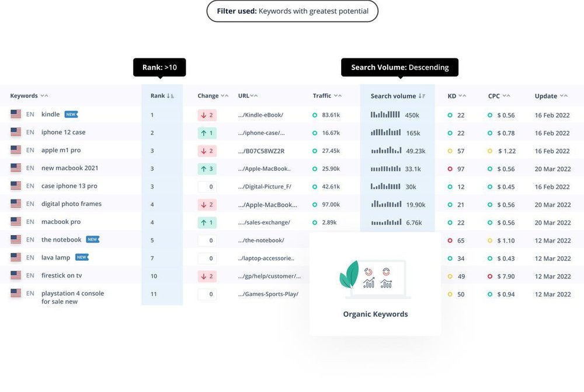This screenshot has height=392, width=584.
Task: Open the .../B07C58WZ2R URL
Action: coord(262,151)
